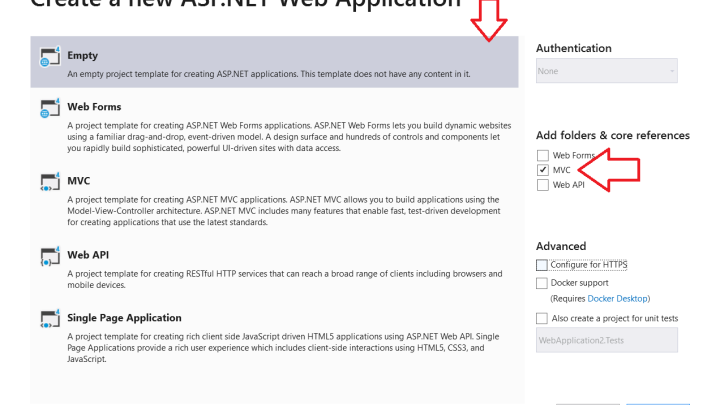
Task: Open the Docker Desktop link
Action: click(618, 298)
